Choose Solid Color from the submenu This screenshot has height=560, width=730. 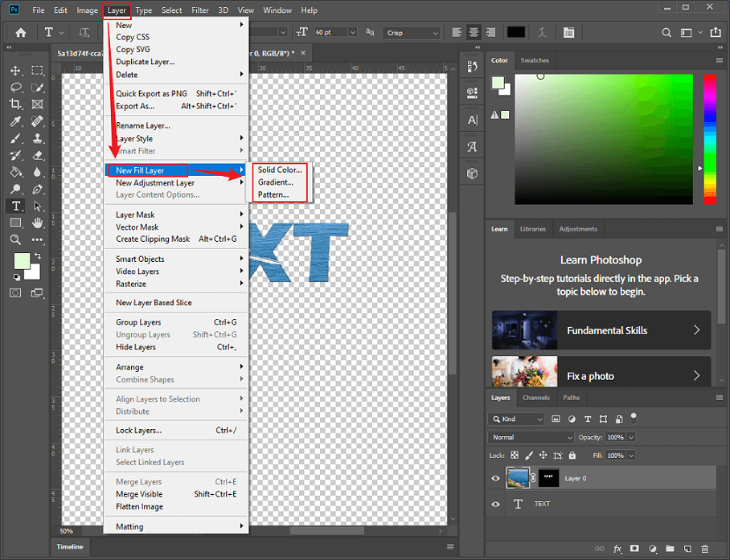pyautogui.click(x=279, y=170)
